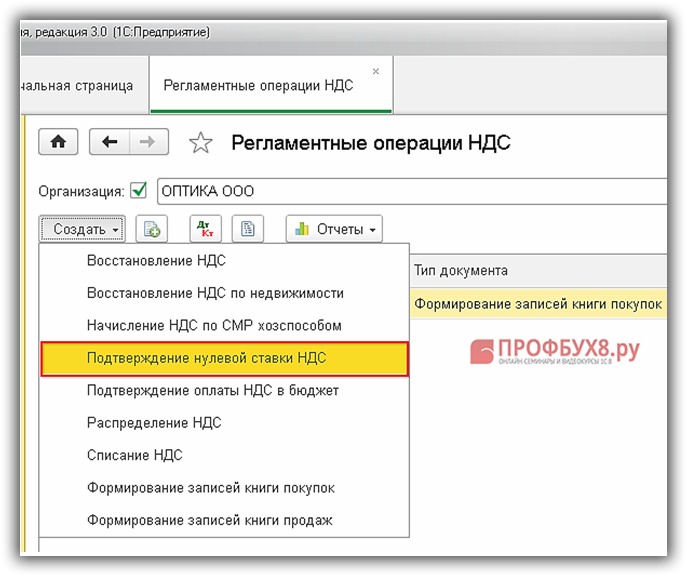Go forward with the right arrow
This screenshot has height=576, width=687.
[x=146, y=142]
